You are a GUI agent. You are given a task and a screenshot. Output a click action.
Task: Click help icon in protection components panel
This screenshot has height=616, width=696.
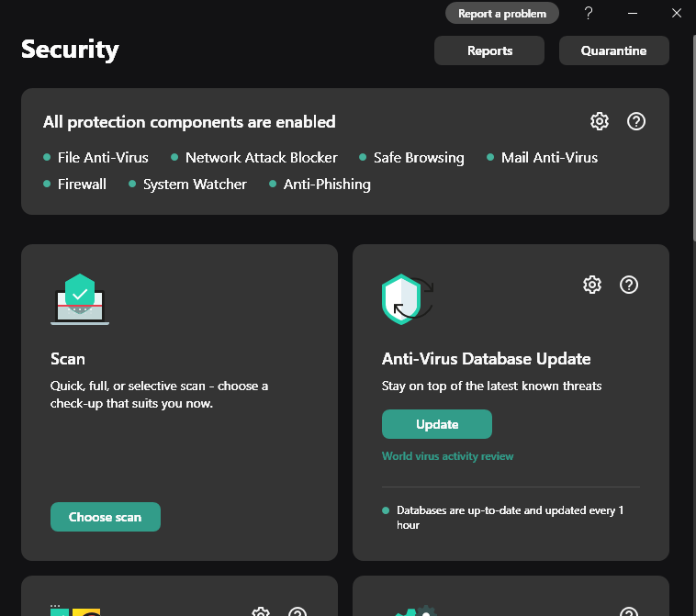tap(636, 121)
